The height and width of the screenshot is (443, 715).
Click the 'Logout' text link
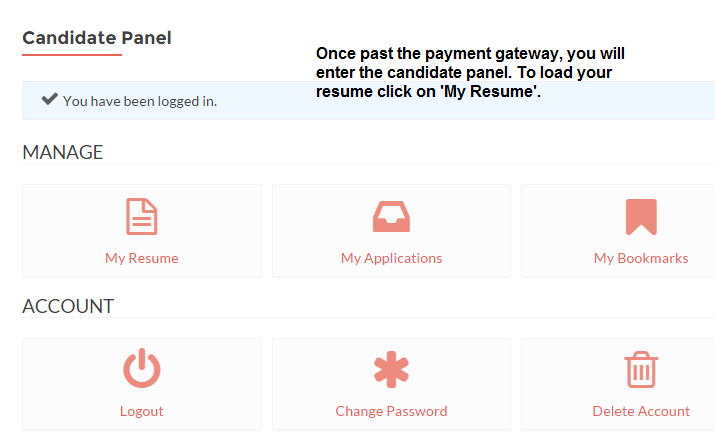tap(142, 412)
